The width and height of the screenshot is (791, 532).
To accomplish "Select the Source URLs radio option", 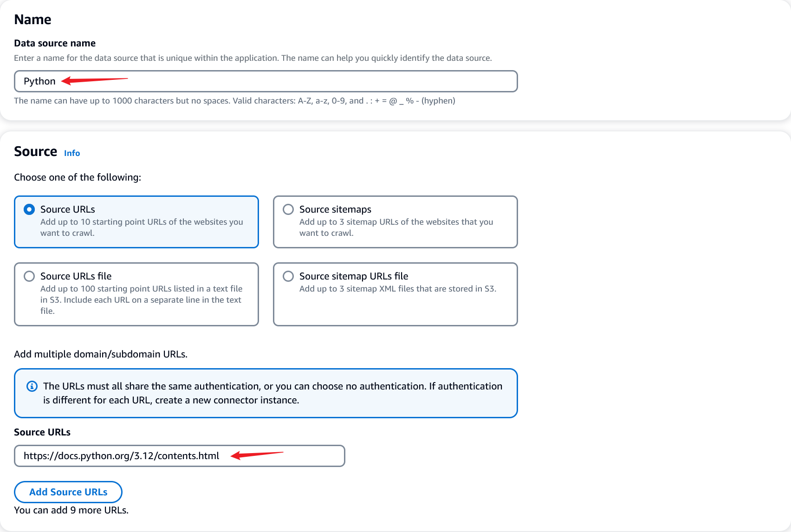I will (x=29, y=209).
